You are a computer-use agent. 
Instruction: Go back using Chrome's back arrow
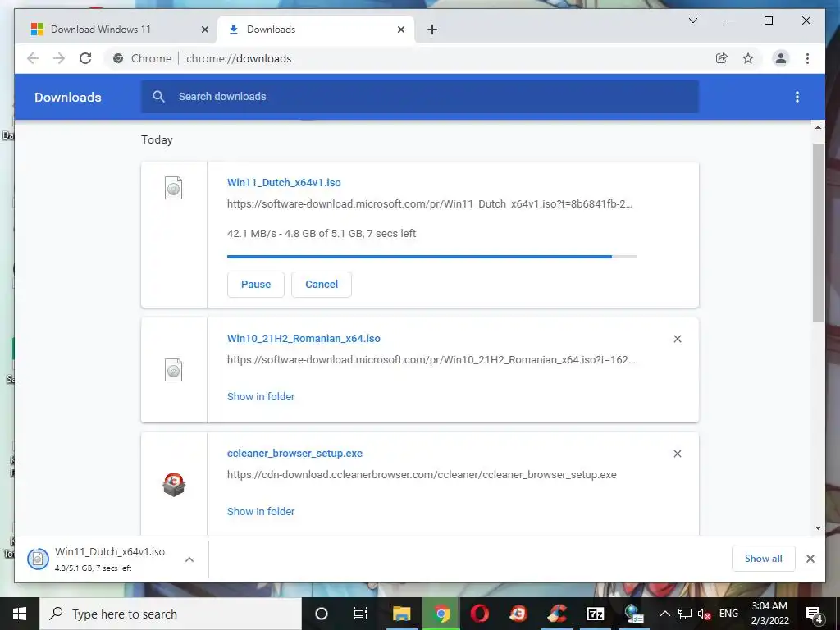coord(33,58)
